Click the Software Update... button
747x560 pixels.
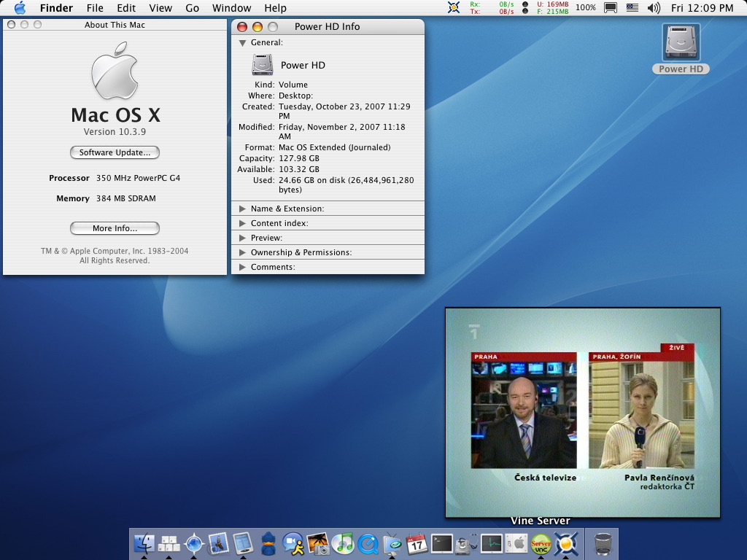tap(115, 152)
